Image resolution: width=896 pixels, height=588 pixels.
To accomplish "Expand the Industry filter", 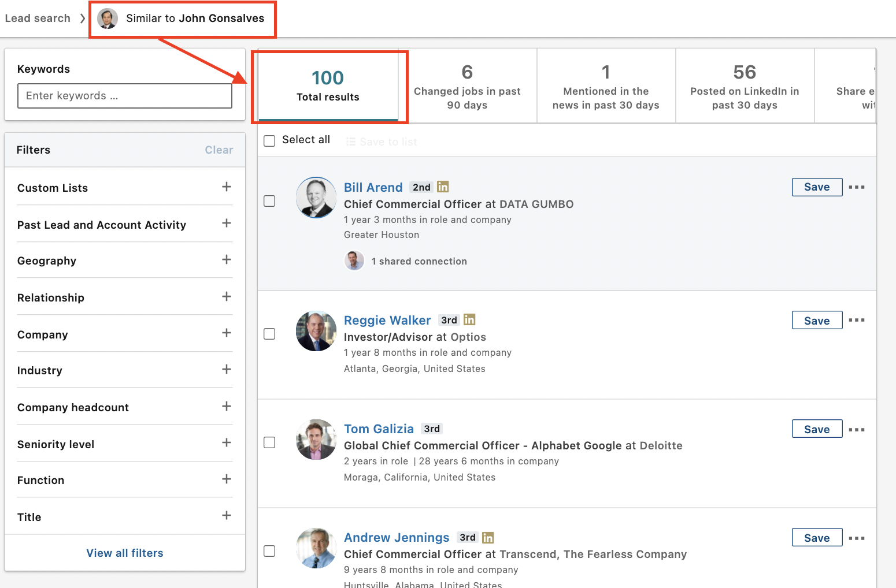I will 227,369.
